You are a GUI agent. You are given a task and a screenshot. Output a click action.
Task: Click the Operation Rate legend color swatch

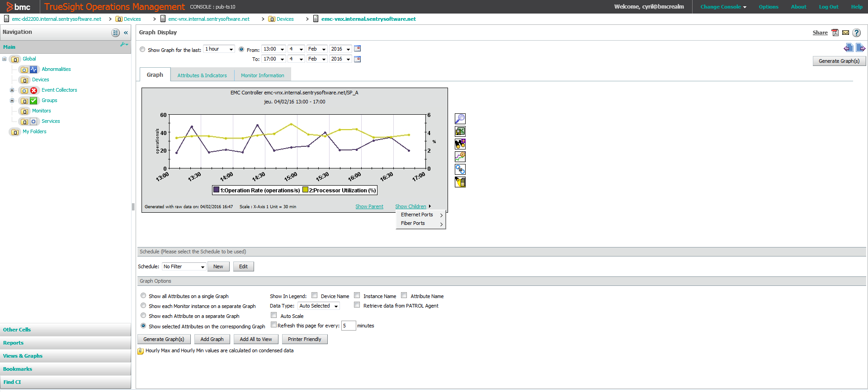[217, 190]
